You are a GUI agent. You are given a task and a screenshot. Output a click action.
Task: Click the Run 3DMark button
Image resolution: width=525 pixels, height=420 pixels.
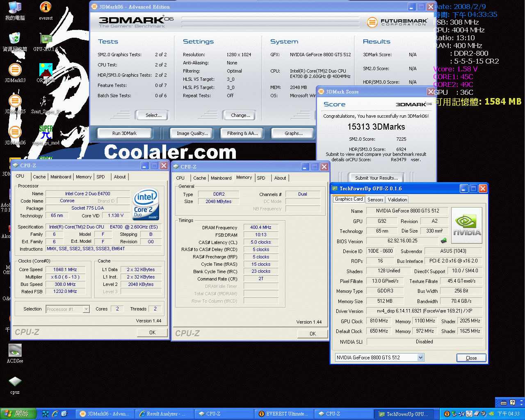point(124,133)
